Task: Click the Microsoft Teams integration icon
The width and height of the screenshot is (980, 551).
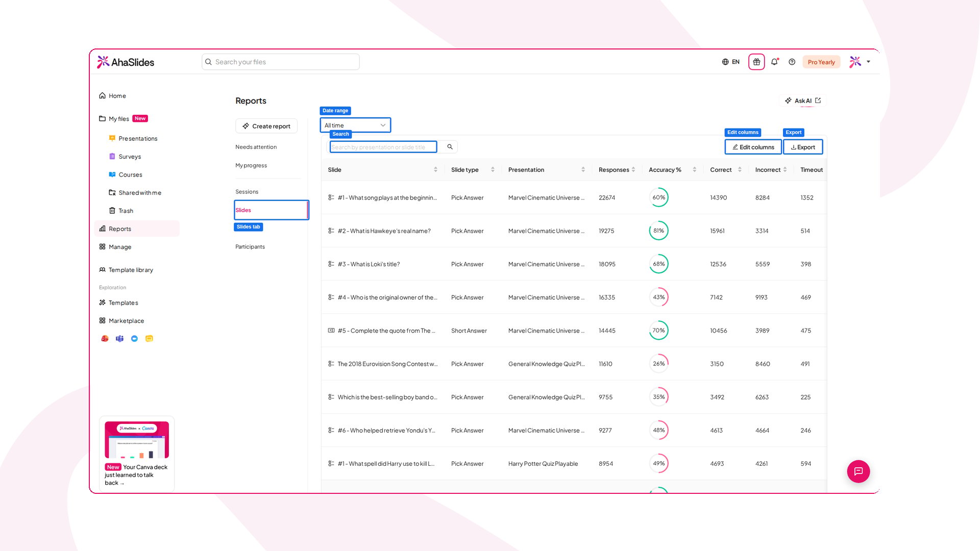Action: click(x=119, y=339)
